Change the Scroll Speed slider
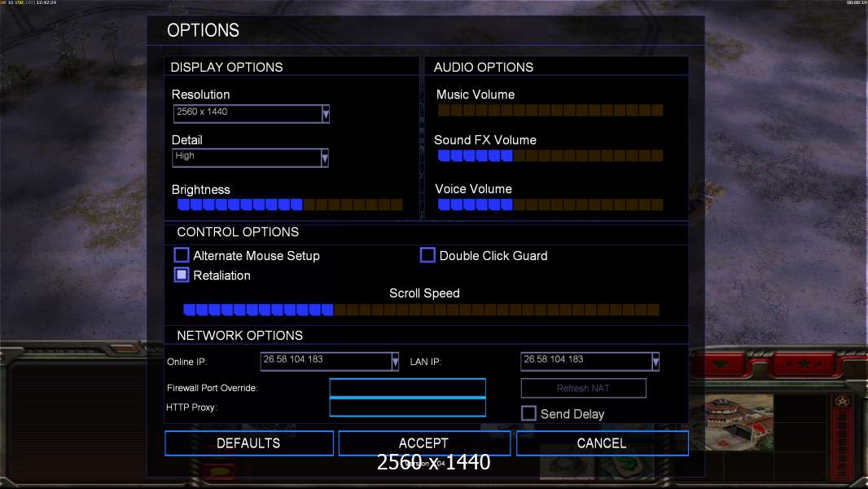 421,310
